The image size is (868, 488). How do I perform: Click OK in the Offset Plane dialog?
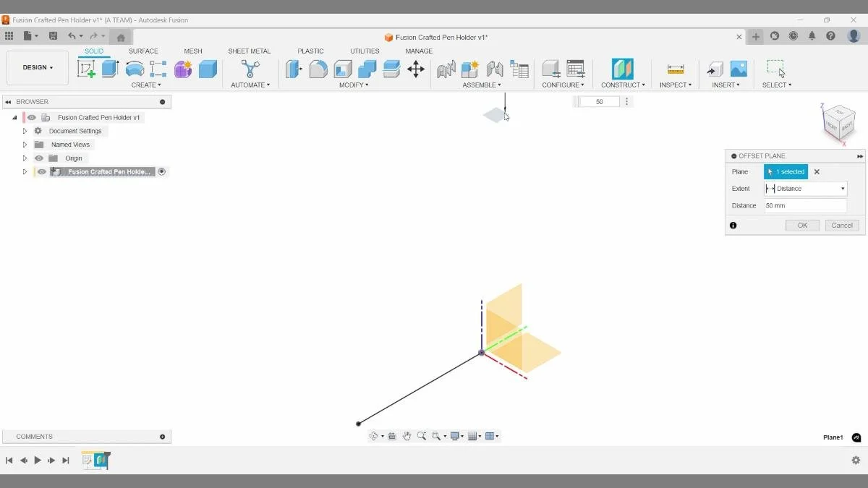tap(801, 225)
